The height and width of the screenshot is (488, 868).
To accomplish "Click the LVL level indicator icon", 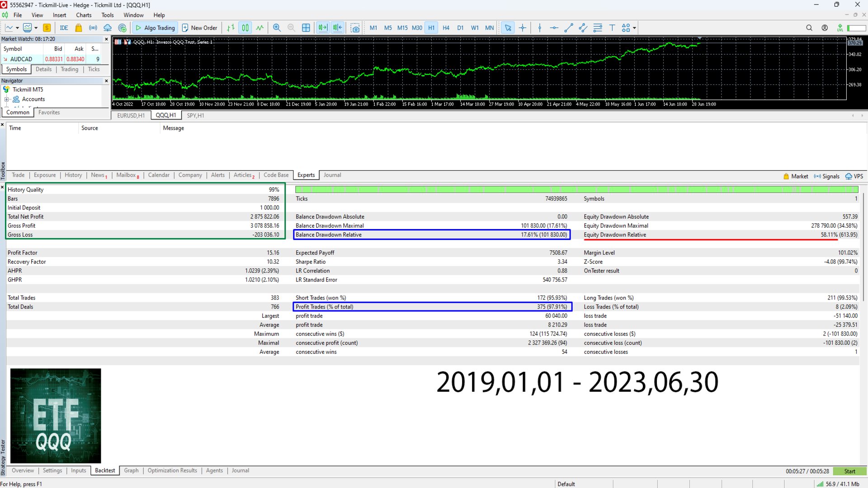I will [840, 28].
